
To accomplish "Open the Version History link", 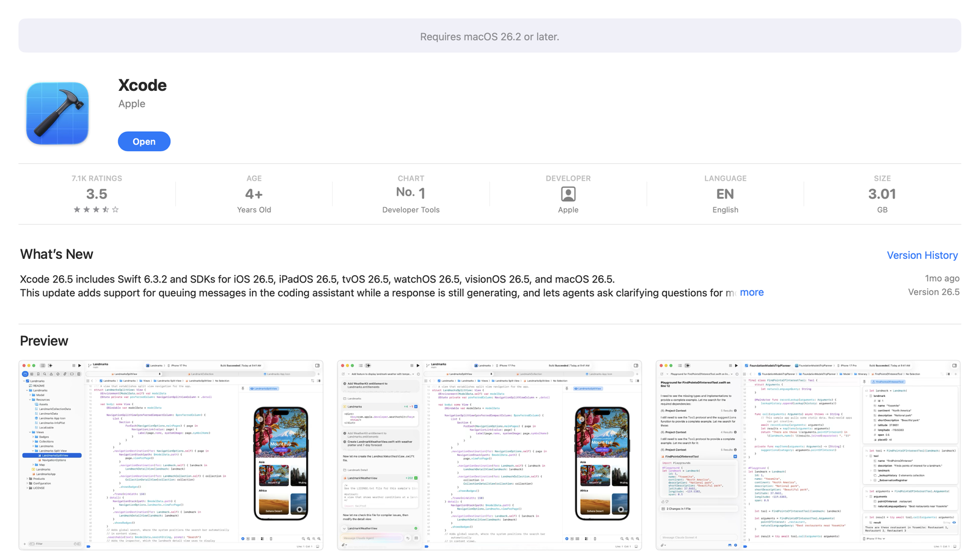I will pos(922,255).
